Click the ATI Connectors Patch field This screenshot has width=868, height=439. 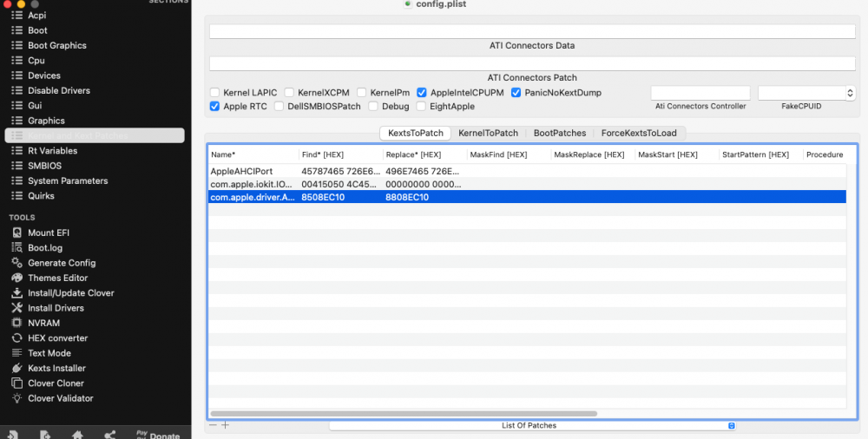pos(532,63)
